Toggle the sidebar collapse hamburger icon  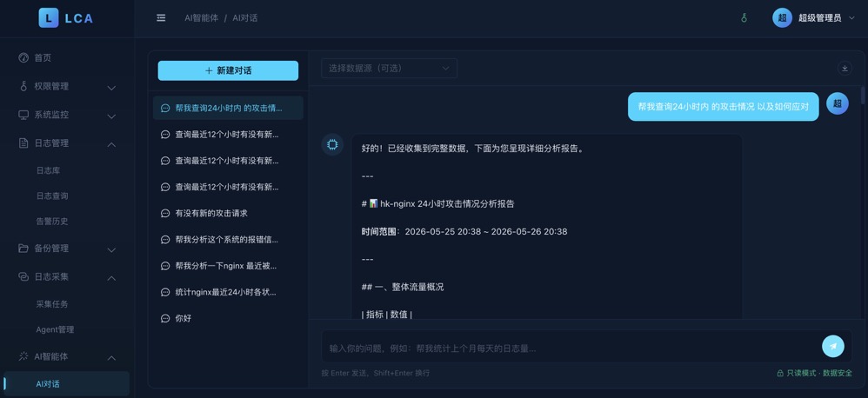tap(161, 18)
